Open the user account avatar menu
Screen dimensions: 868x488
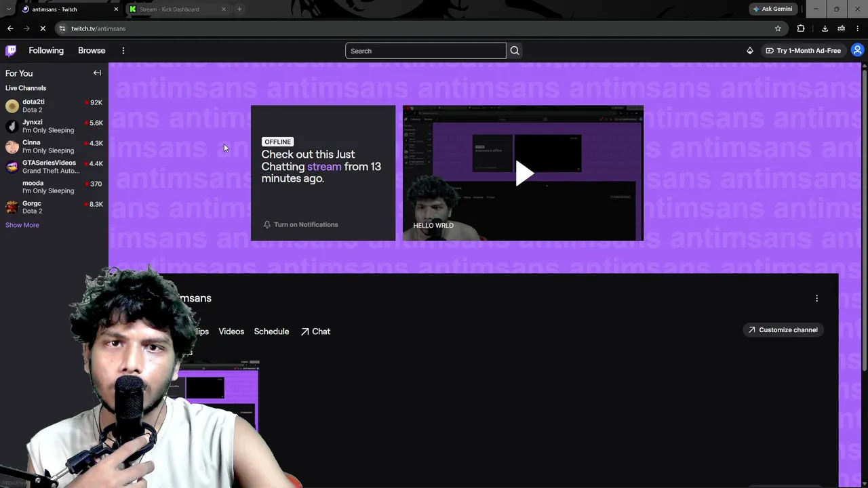tap(857, 50)
